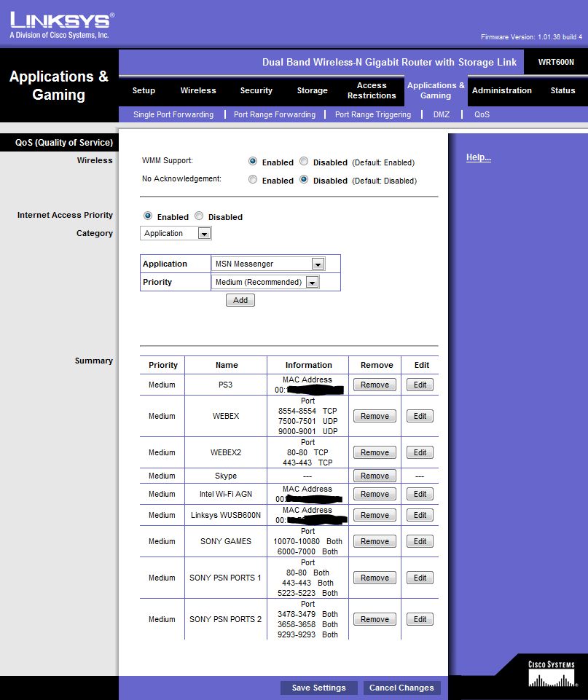
Task: Click the Cisco Systems logo
Action: pos(551,675)
